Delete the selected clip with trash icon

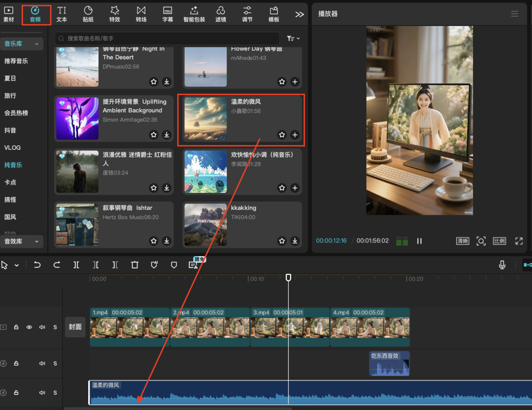134,265
